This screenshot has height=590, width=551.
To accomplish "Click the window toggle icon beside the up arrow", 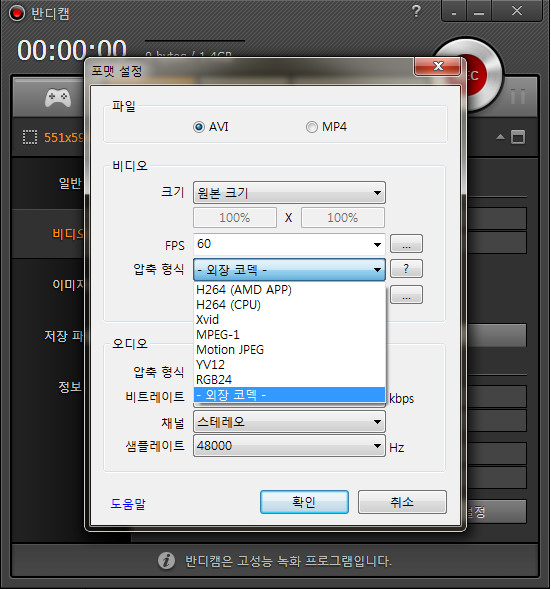I will click(518, 137).
